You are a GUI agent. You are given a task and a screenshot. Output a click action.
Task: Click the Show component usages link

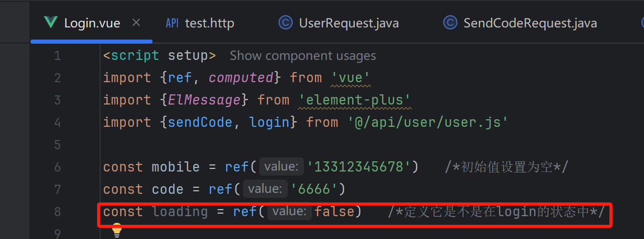point(303,56)
